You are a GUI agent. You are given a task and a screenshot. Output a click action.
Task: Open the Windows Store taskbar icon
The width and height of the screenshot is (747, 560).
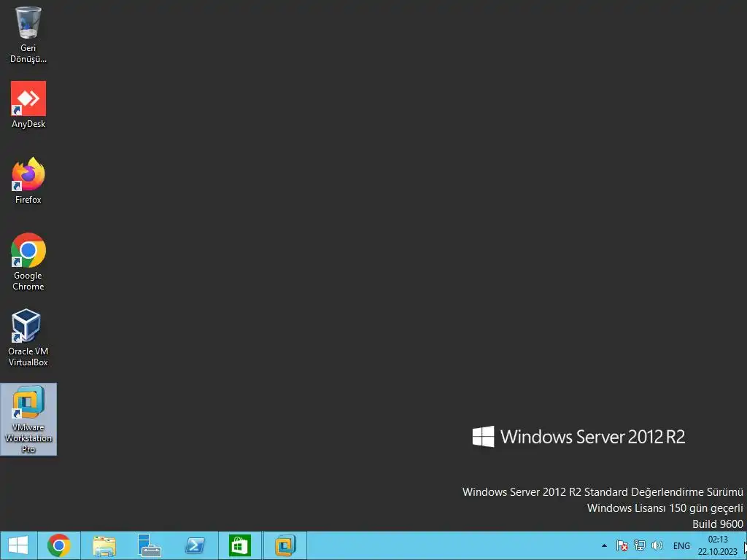click(239, 545)
